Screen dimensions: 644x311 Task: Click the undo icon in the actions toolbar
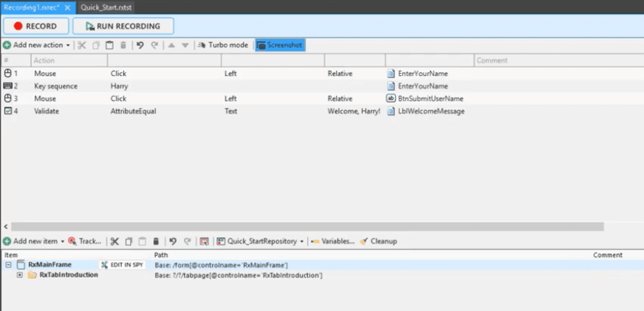point(140,45)
